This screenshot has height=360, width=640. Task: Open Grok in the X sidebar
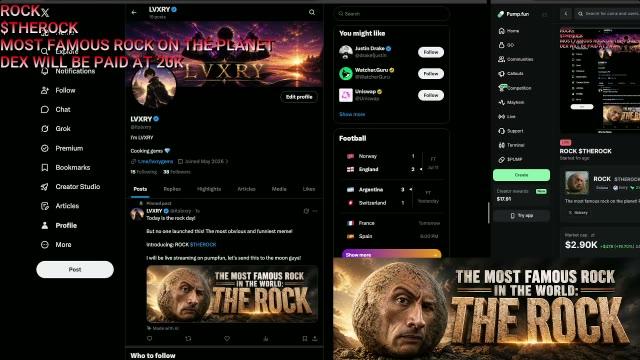click(56, 129)
